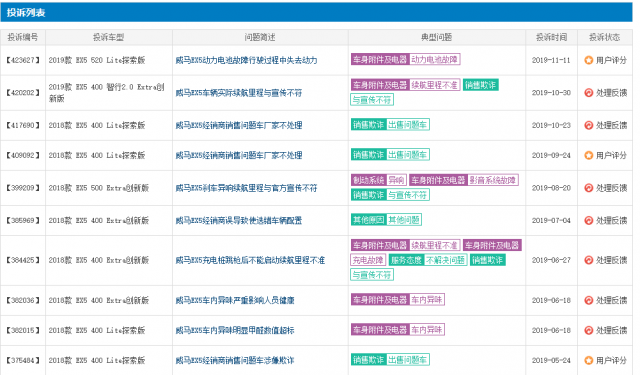Image resolution: width=640 pixels, height=375 pixels.
Task: Click the red status icon in row 382015
Action: tap(588, 330)
